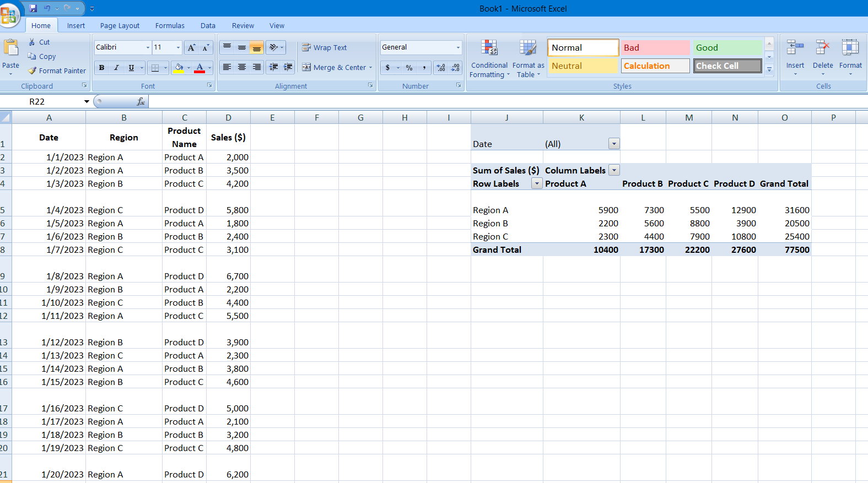Open the Formulas tab
The width and height of the screenshot is (868, 483).
pos(170,25)
